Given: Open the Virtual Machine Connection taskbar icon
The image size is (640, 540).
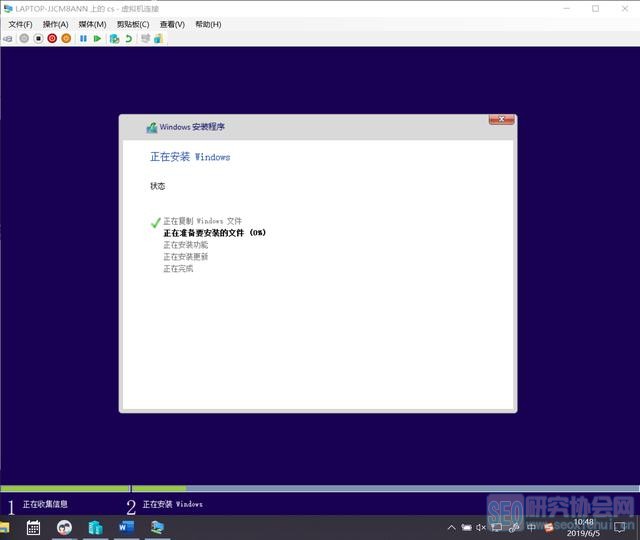Looking at the screenshot, I should point(158,528).
